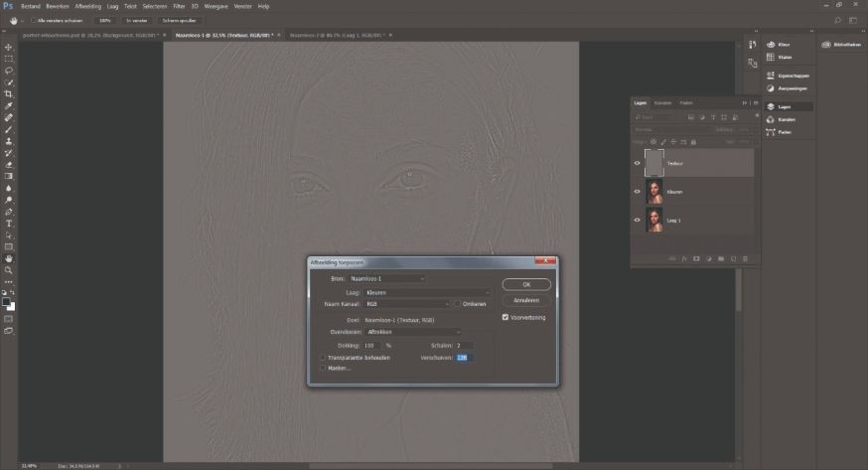Select the Eyedropper tool

tap(9, 105)
